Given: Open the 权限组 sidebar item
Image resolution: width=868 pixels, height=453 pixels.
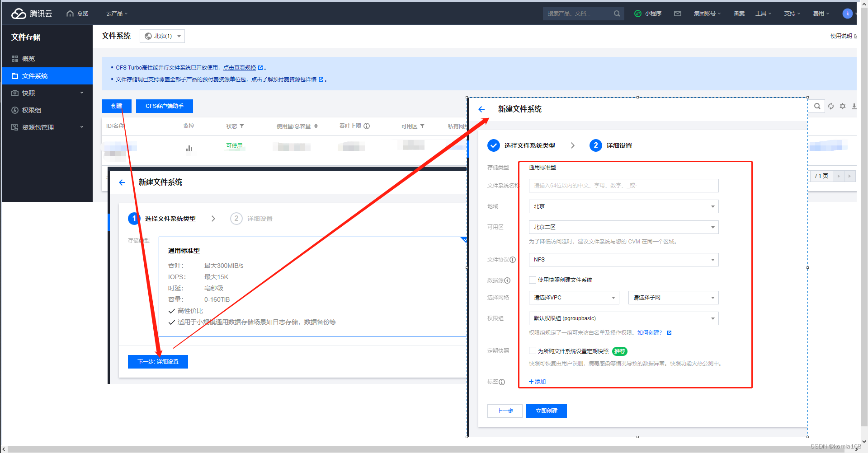Looking at the screenshot, I should click(47, 110).
